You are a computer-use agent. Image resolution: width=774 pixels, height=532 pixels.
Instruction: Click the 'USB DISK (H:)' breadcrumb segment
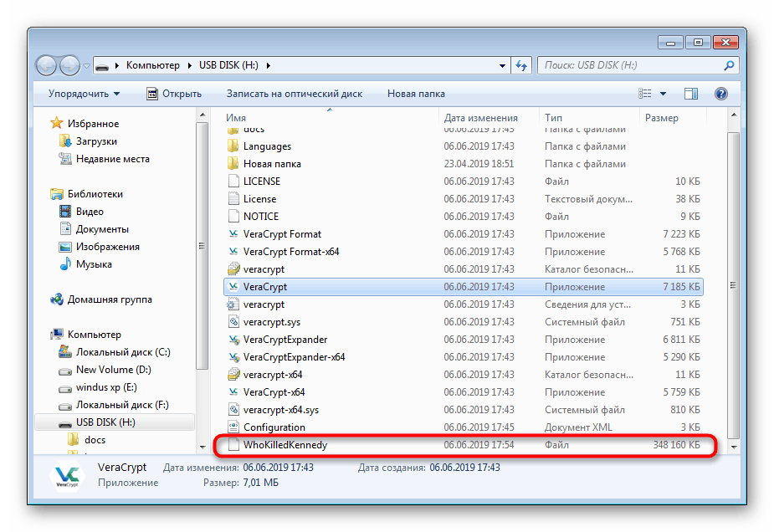[228, 65]
